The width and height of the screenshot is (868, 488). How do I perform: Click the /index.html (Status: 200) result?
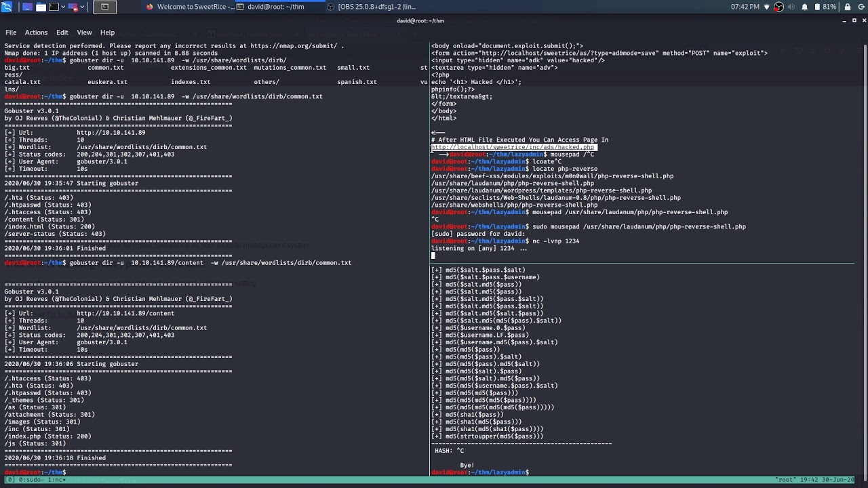tap(50, 226)
